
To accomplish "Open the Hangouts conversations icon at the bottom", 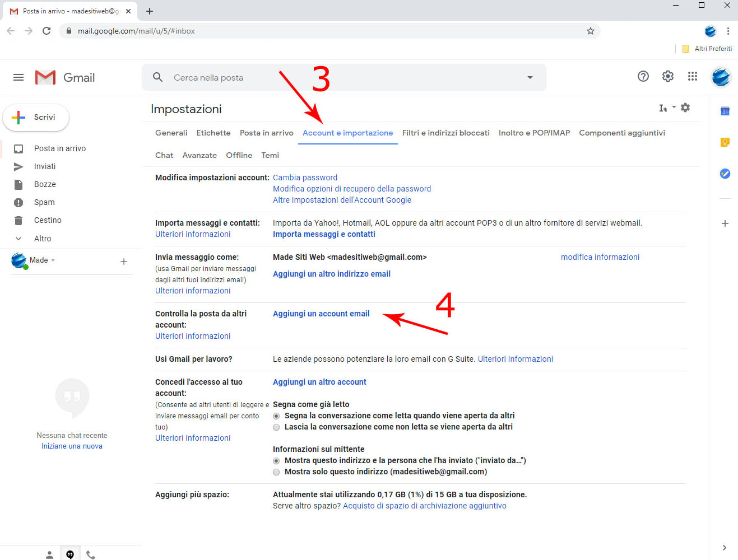I will [70, 554].
